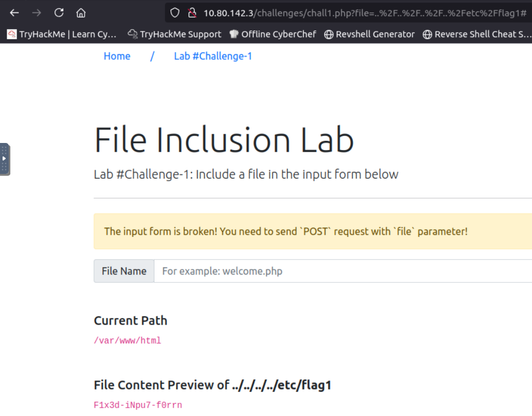
Task: Open the Reverse Shell Cheat Sheet bookmark
Action: tap(477, 34)
